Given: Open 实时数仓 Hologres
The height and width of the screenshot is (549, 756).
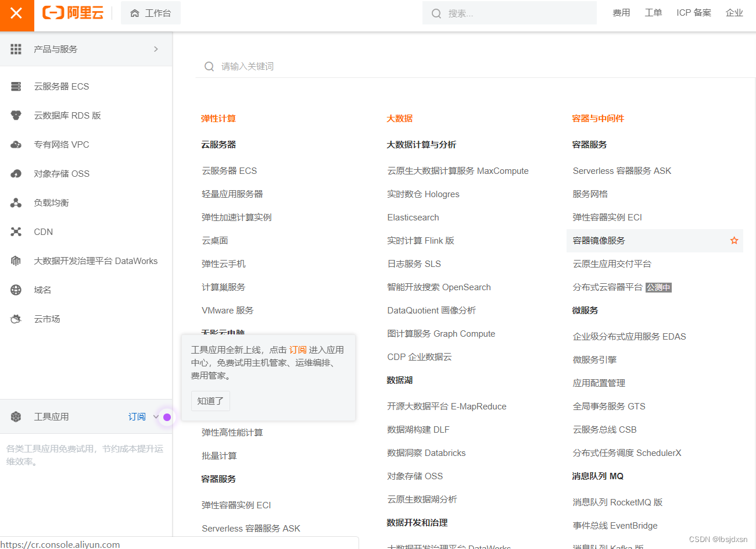Looking at the screenshot, I should coord(424,194).
